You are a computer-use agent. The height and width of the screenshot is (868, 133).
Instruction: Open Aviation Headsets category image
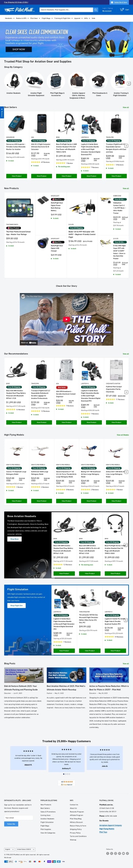(14, 80)
